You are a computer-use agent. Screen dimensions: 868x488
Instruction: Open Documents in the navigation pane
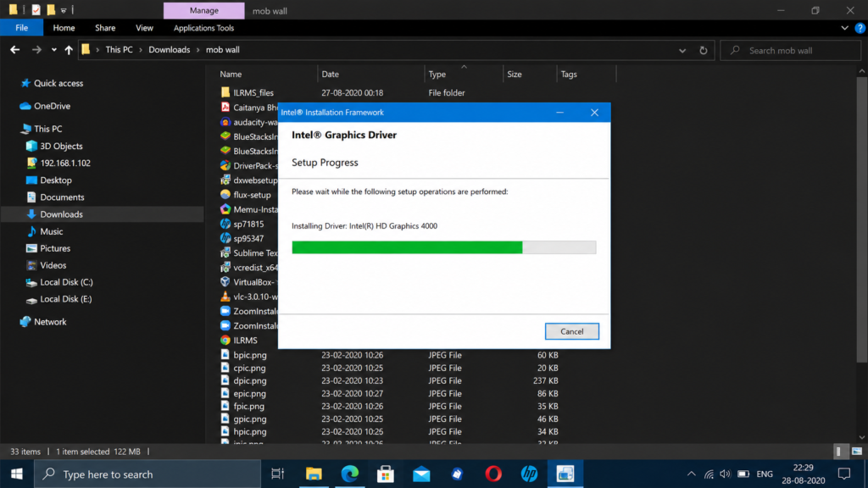tap(61, 197)
